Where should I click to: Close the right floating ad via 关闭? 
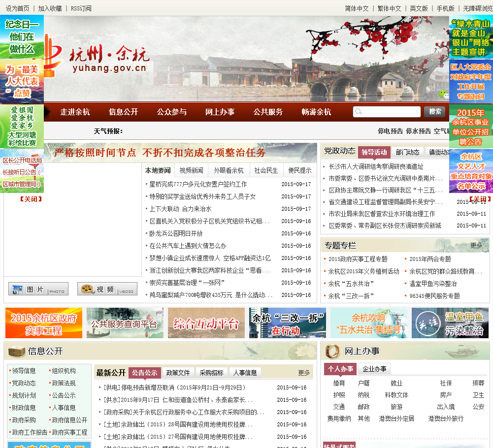coord(480,199)
